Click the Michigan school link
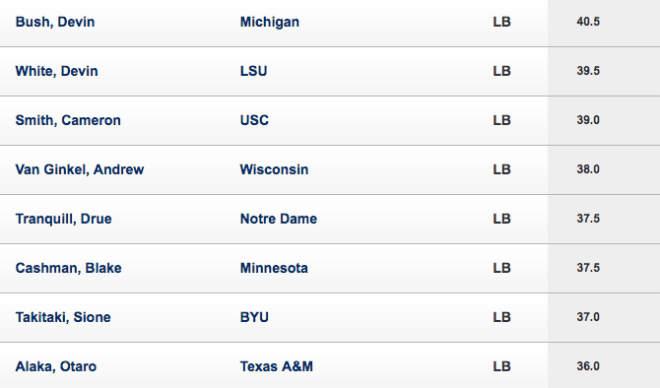Image resolution: width=660 pixels, height=388 pixels. [270, 22]
